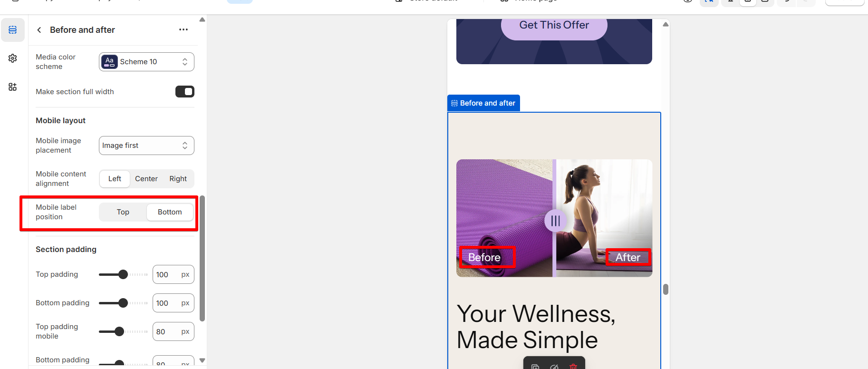The height and width of the screenshot is (369, 868).
Task: Select the Before and after section tab in preview
Action: pyautogui.click(x=483, y=103)
